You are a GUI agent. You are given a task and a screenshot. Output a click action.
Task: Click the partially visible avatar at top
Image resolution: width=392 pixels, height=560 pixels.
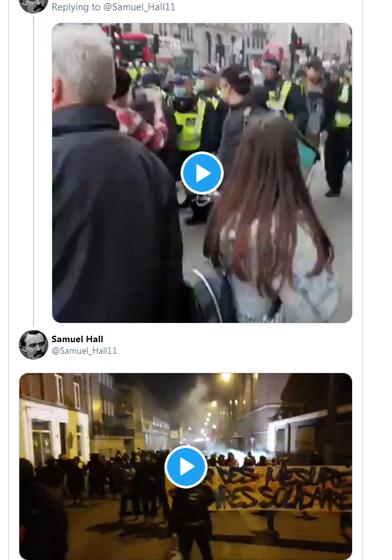click(34, 6)
